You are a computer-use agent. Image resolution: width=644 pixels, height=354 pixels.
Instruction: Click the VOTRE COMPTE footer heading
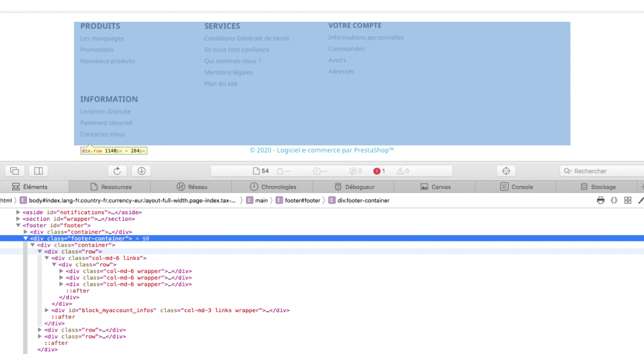click(355, 26)
